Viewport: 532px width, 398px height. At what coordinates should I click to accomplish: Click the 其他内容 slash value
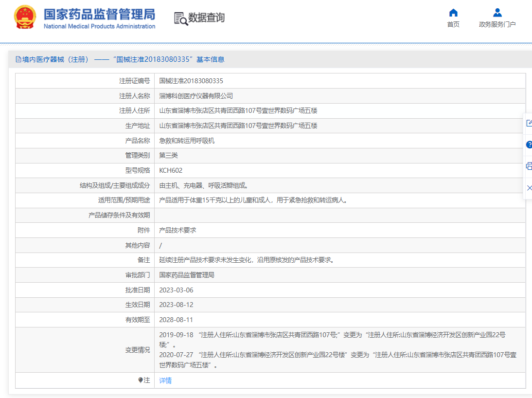[160, 245]
